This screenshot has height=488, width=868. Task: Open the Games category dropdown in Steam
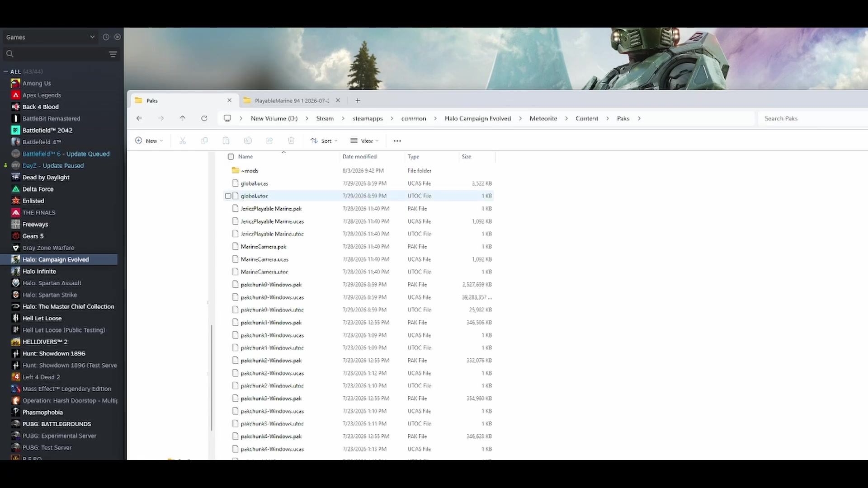(x=51, y=37)
